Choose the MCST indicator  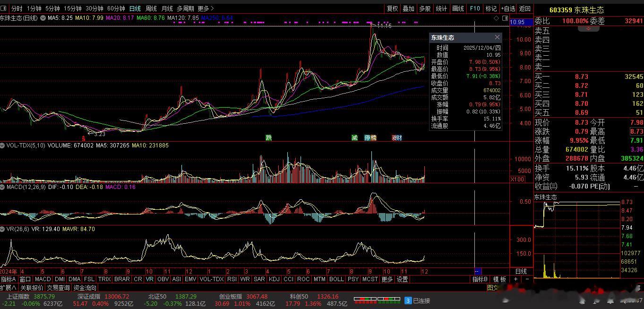pyautogui.click(x=370, y=279)
